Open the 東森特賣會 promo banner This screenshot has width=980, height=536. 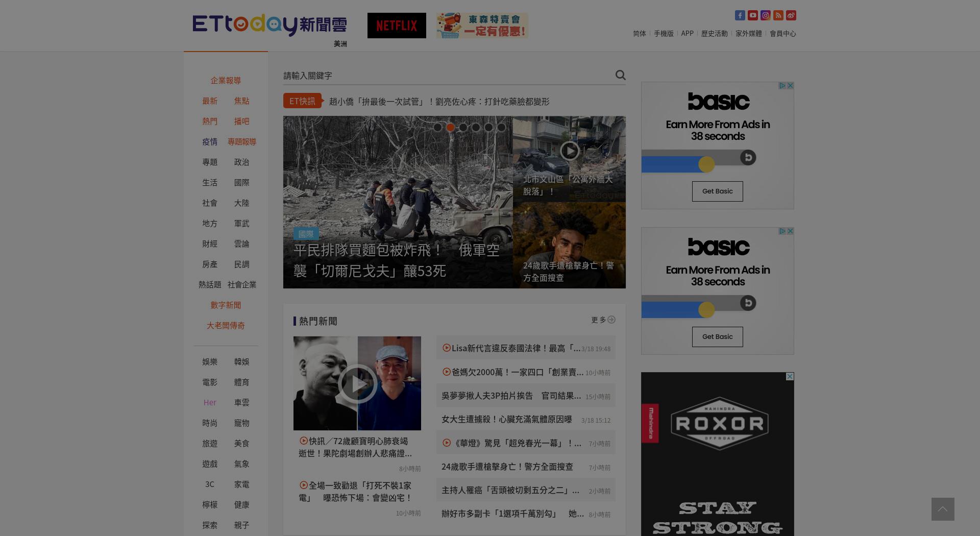(x=482, y=26)
